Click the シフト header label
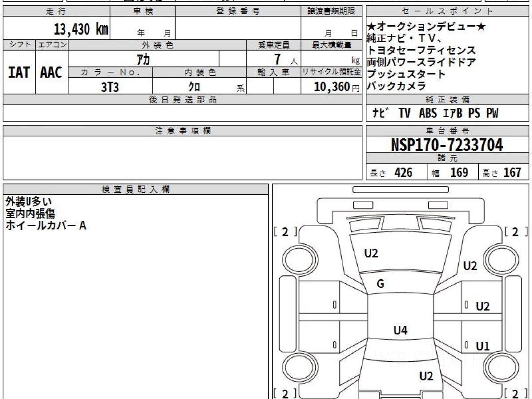 pyautogui.click(x=19, y=45)
